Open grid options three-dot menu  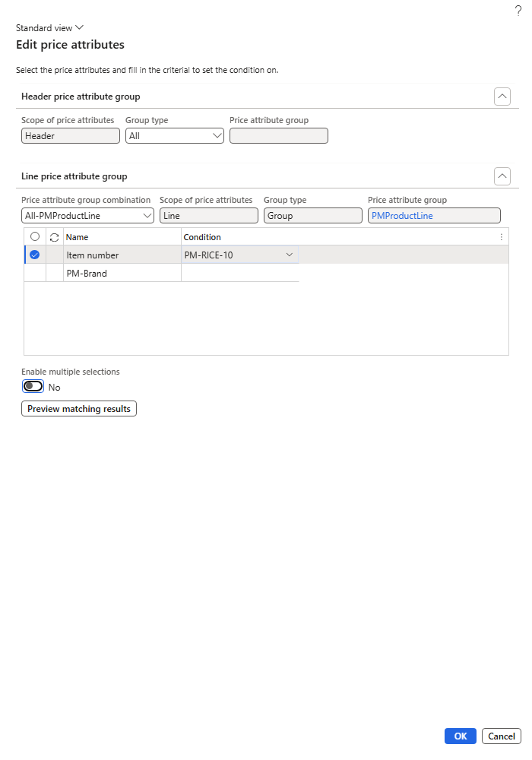(501, 237)
